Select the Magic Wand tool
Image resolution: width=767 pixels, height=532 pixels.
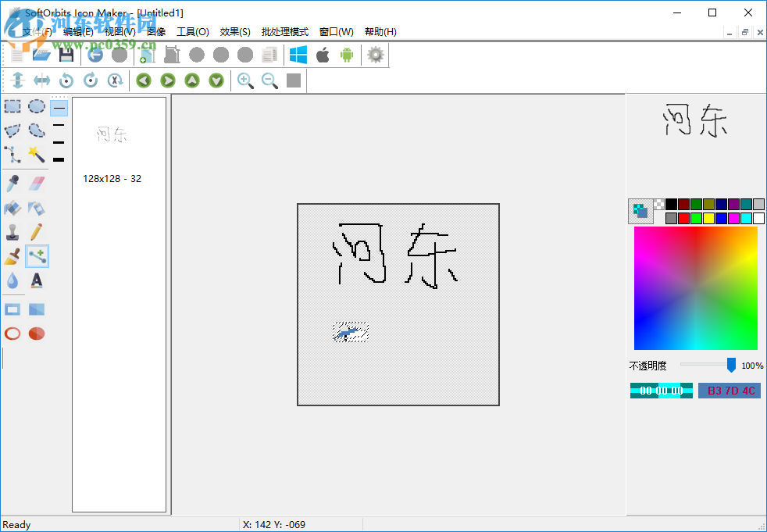[x=37, y=155]
